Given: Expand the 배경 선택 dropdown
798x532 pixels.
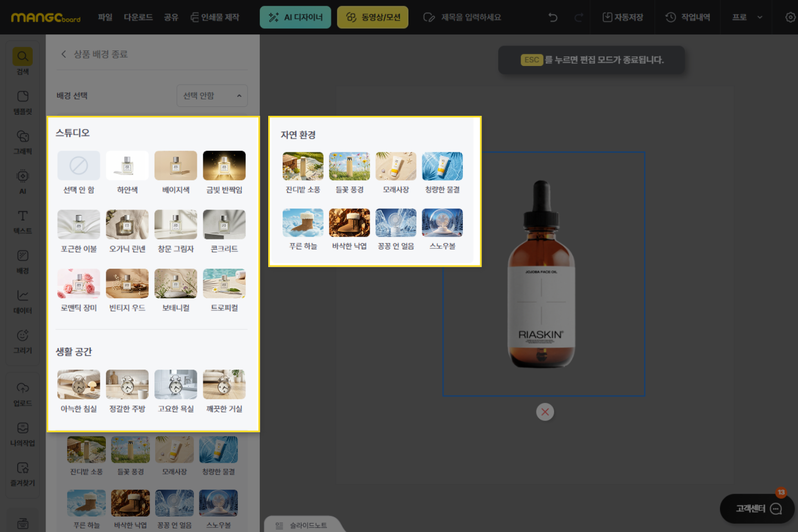Looking at the screenshot, I should click(x=212, y=96).
